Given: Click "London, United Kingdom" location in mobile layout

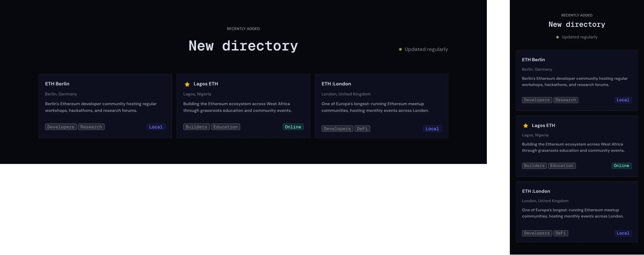Looking at the screenshot, I should pyautogui.click(x=545, y=201).
